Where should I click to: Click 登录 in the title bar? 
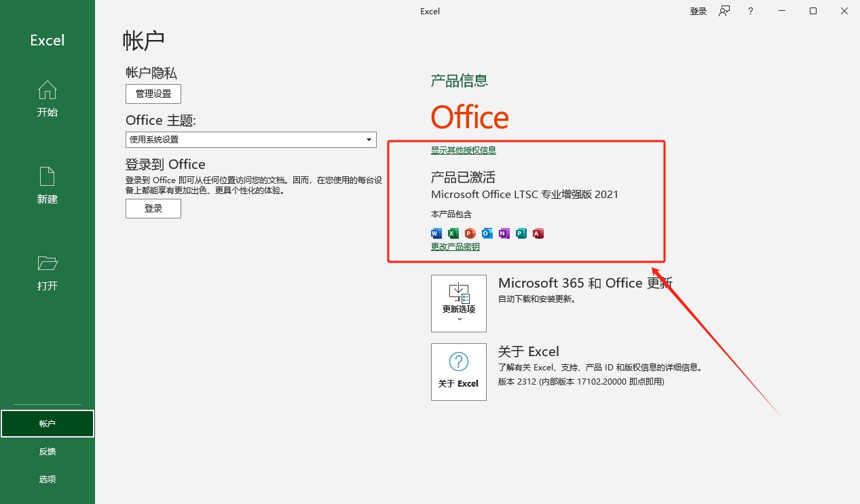point(698,11)
